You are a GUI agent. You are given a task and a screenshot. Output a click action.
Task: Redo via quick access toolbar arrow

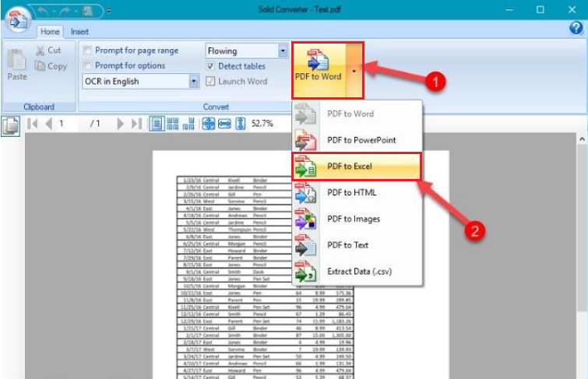click(65, 11)
